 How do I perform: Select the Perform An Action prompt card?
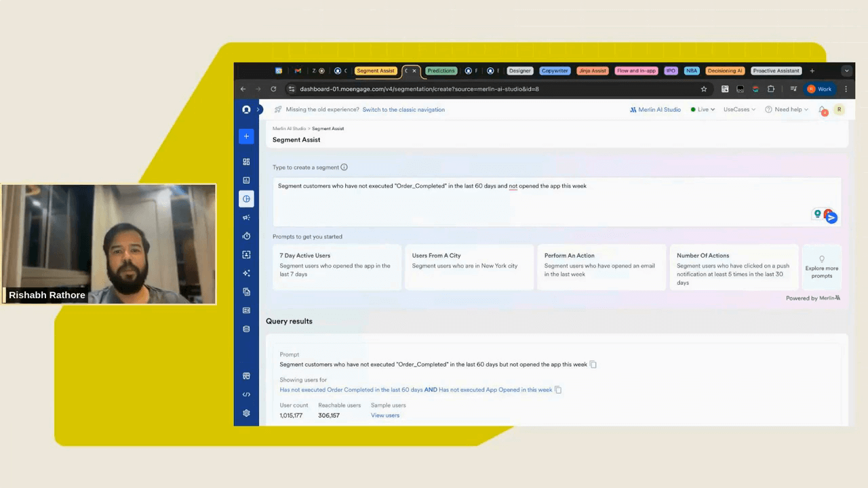pyautogui.click(x=601, y=267)
